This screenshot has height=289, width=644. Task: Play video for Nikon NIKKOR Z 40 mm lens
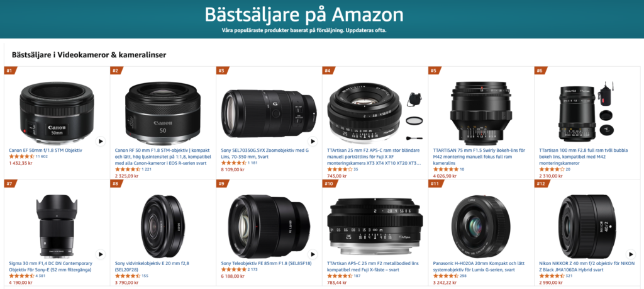click(x=630, y=254)
